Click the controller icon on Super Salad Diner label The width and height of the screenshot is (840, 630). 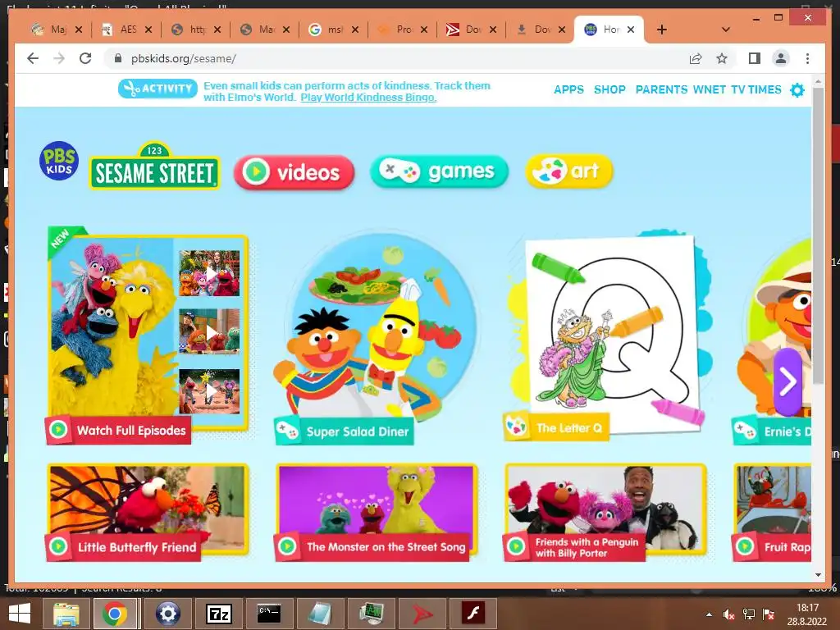(x=287, y=430)
